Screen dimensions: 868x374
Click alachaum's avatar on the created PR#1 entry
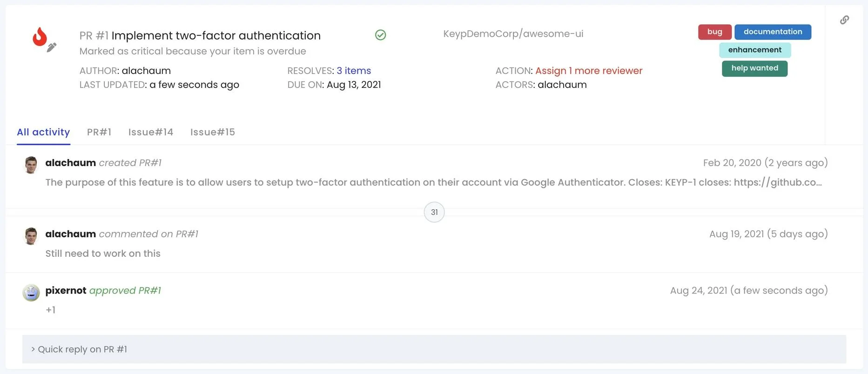click(31, 165)
